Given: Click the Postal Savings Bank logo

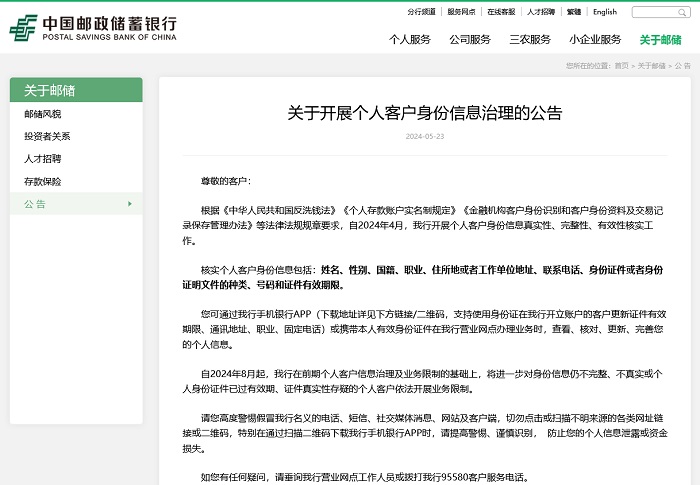Looking at the screenshot, I should point(93,28).
